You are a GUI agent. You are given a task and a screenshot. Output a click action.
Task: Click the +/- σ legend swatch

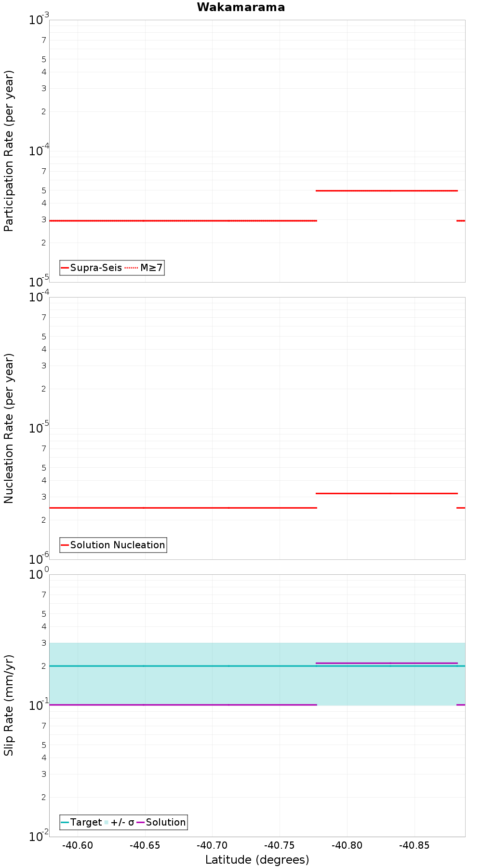(x=107, y=822)
